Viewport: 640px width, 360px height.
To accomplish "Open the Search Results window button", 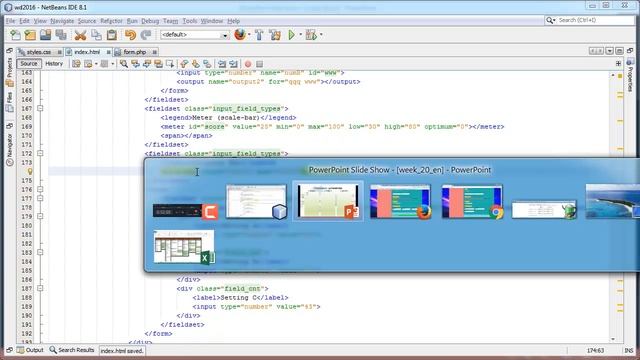I will [x=72, y=350].
